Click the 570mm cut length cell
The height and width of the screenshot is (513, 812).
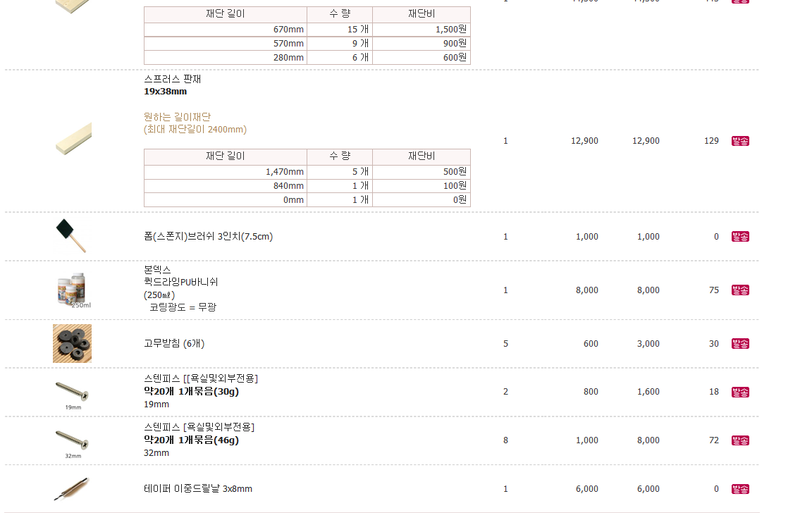pos(226,44)
